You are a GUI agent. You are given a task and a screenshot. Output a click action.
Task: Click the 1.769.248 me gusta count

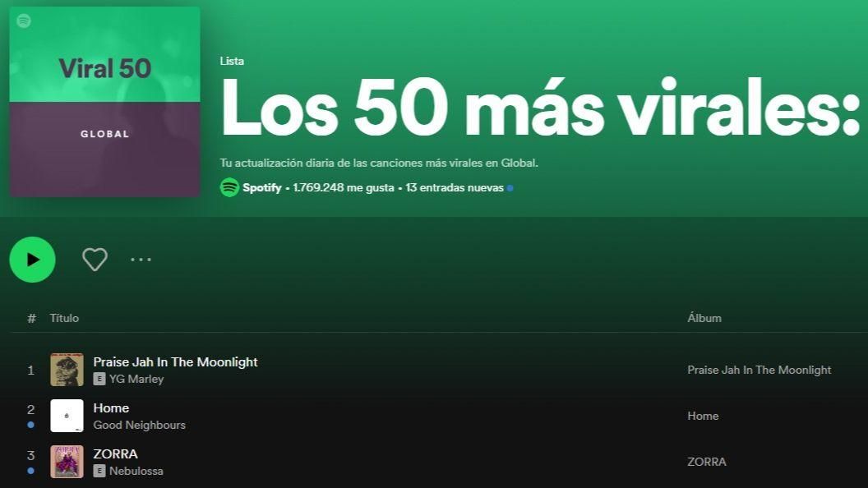point(344,187)
